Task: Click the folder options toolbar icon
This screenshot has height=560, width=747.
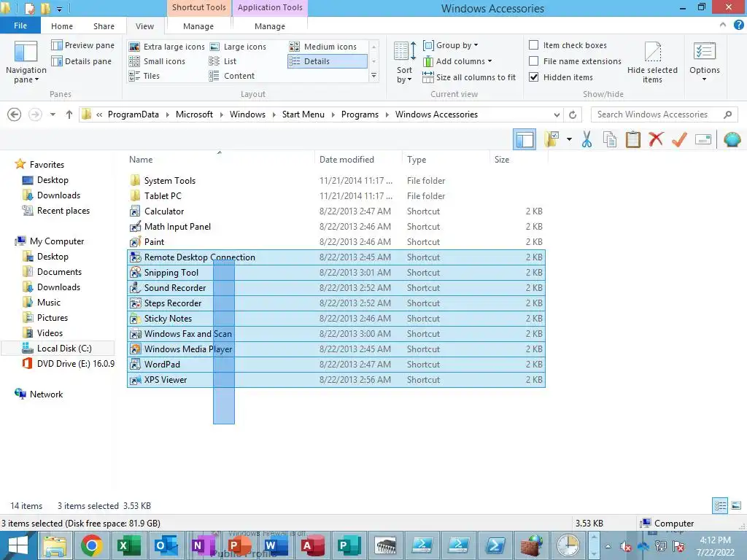Action: click(x=551, y=139)
